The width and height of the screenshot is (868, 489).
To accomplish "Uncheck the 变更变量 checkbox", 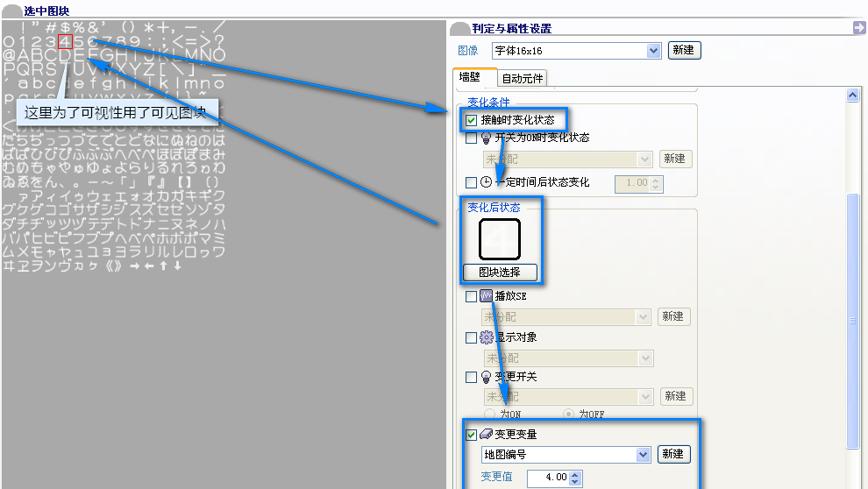I will (471, 435).
